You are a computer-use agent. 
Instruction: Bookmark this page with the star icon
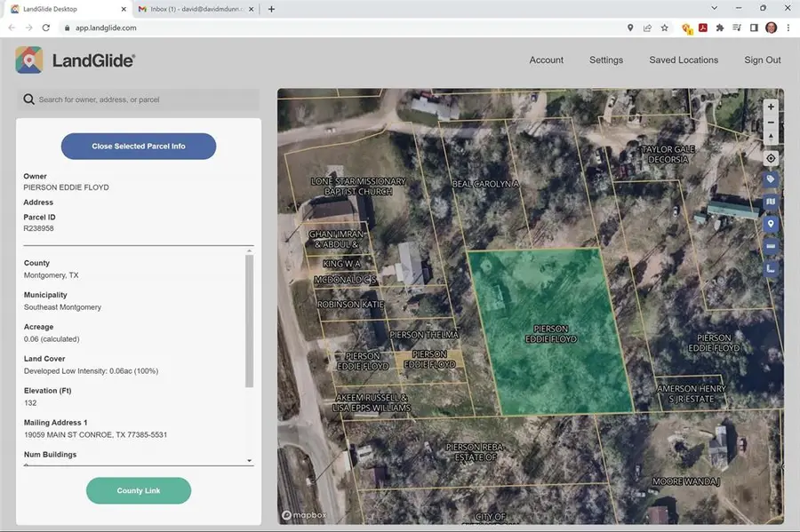664,28
